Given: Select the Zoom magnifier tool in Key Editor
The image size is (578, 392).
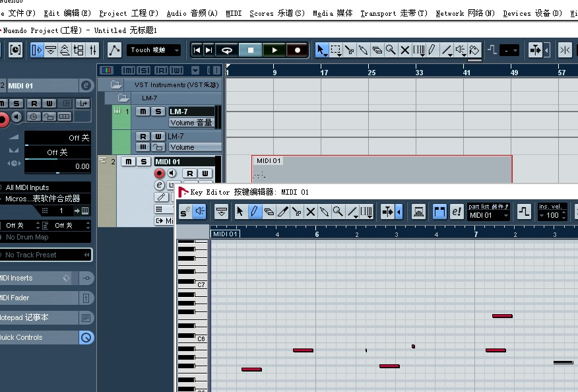Looking at the screenshot, I should 338,212.
